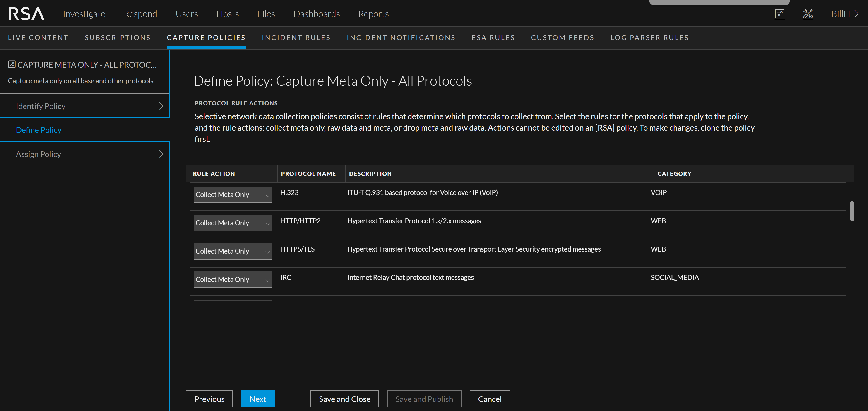Select the Define Policy step
Viewport: 868px width, 411px height.
(39, 130)
